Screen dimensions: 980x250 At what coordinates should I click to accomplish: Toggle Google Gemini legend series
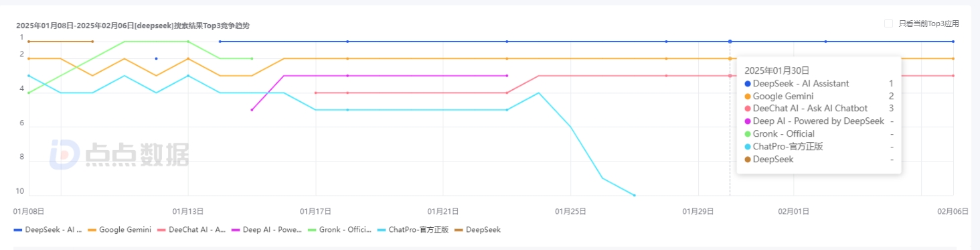point(119,230)
